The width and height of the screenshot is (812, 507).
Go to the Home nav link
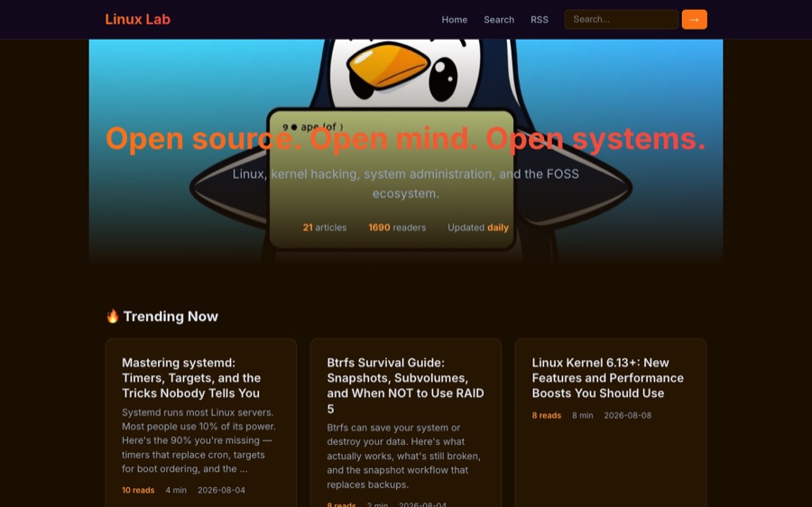click(x=454, y=20)
